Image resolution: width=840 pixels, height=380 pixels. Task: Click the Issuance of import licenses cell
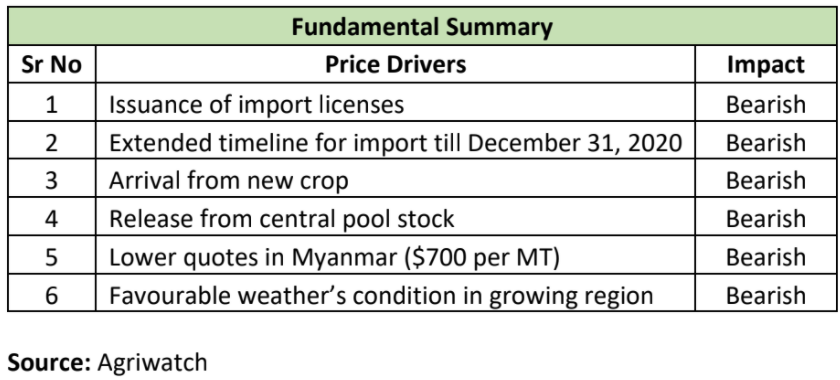pyautogui.click(x=395, y=102)
